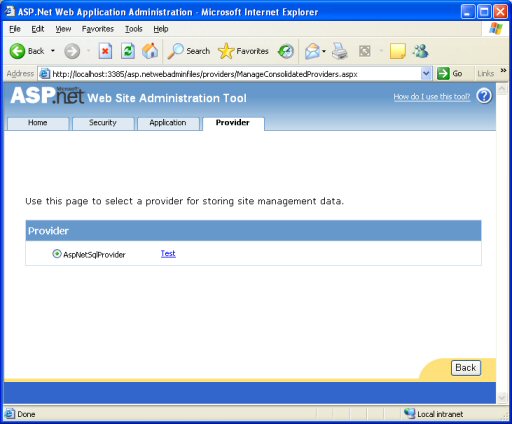Click the Forward button dropdown arrow
The height and width of the screenshot is (424, 512).
[88, 51]
